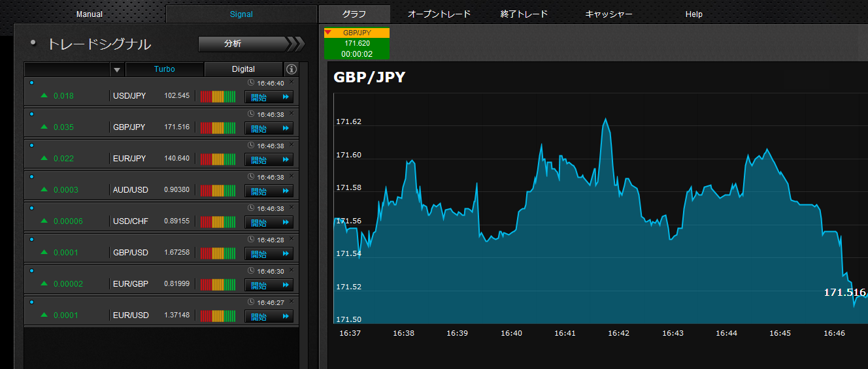
Task: Open the キャッシャー menu
Action: pos(609,14)
